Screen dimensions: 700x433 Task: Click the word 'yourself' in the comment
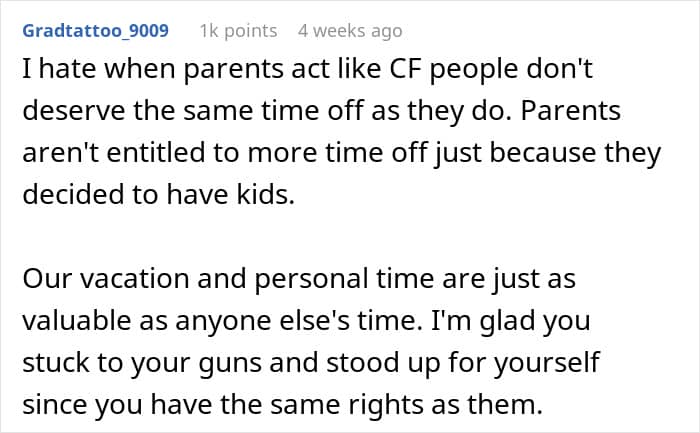546,363
